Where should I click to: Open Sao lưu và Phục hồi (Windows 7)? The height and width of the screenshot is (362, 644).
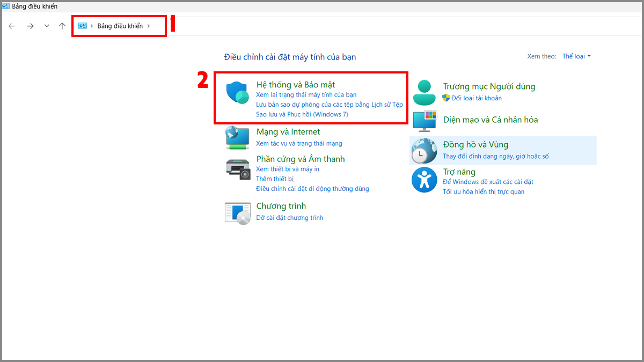coord(302,114)
